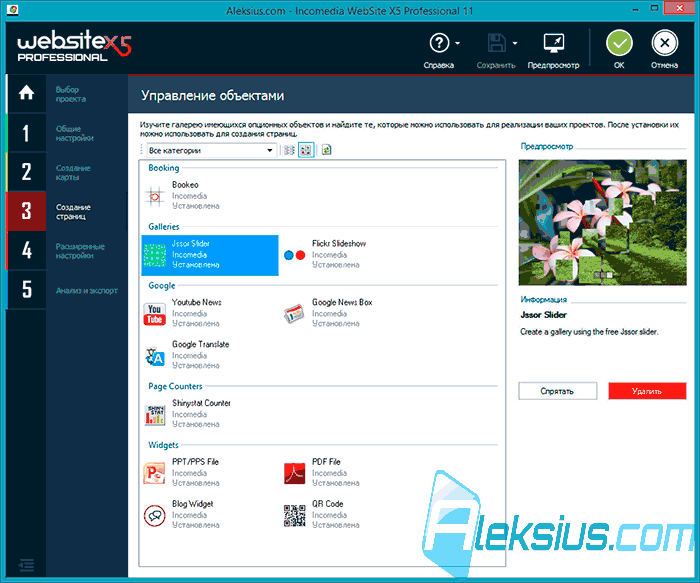Expand the arrow next to Сохранить
This screenshot has height=583, width=700.
[515, 43]
